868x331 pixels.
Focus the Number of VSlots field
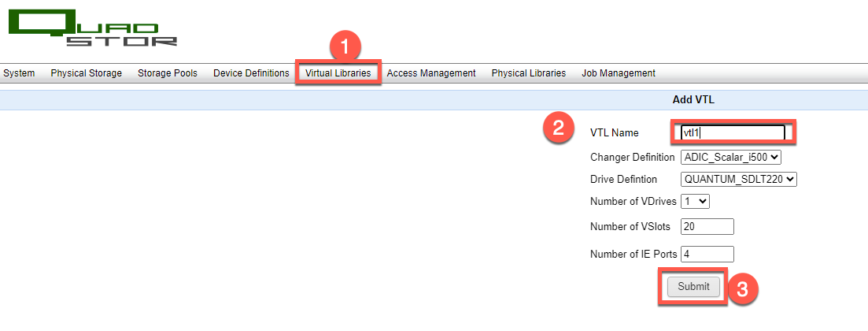coord(707,227)
